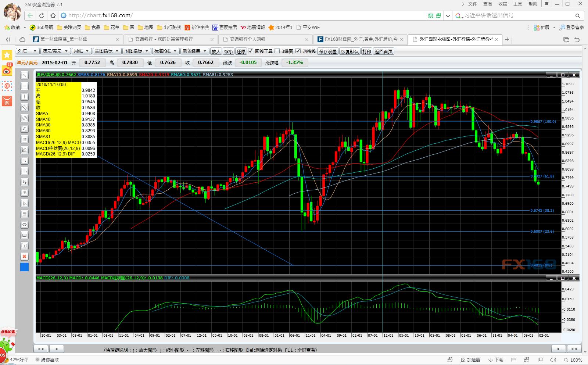This screenshot has width=588, height=365.
Task: Click the browser home icon
Action: point(53,15)
